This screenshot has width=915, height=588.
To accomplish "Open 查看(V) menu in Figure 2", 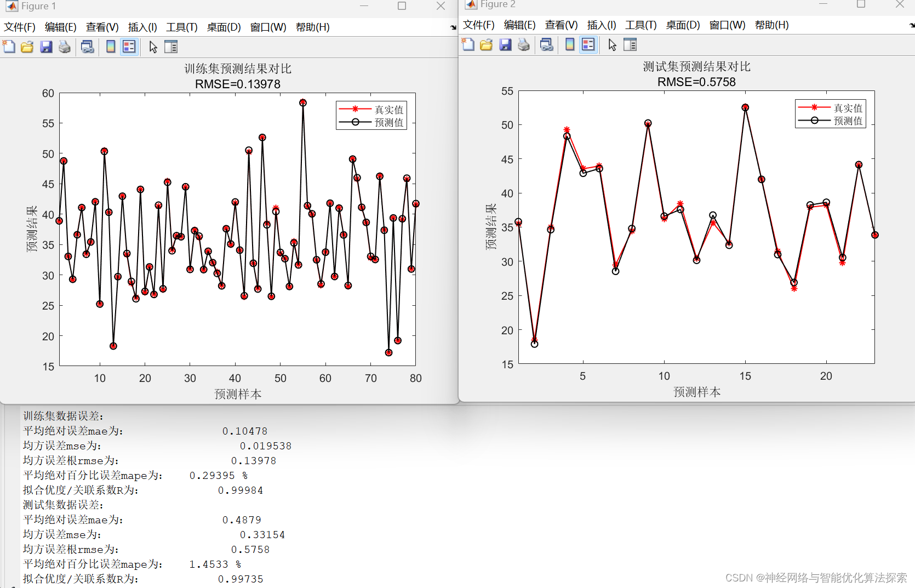I will pyautogui.click(x=561, y=25).
